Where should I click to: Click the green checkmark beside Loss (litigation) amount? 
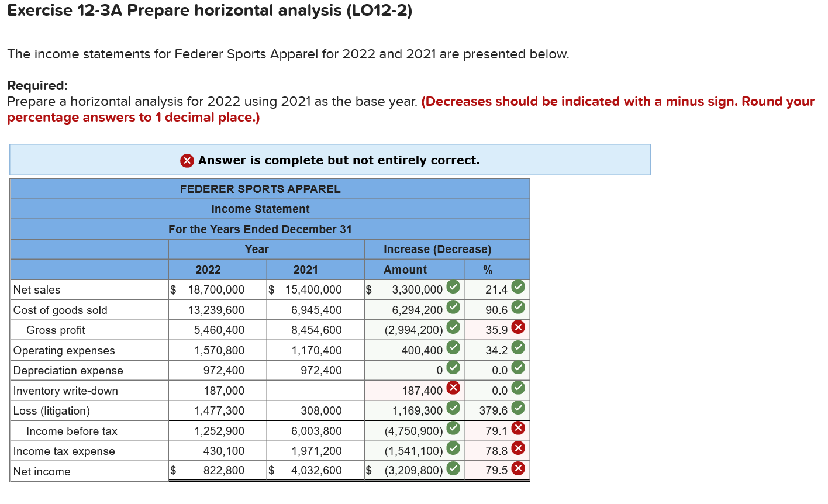point(453,408)
